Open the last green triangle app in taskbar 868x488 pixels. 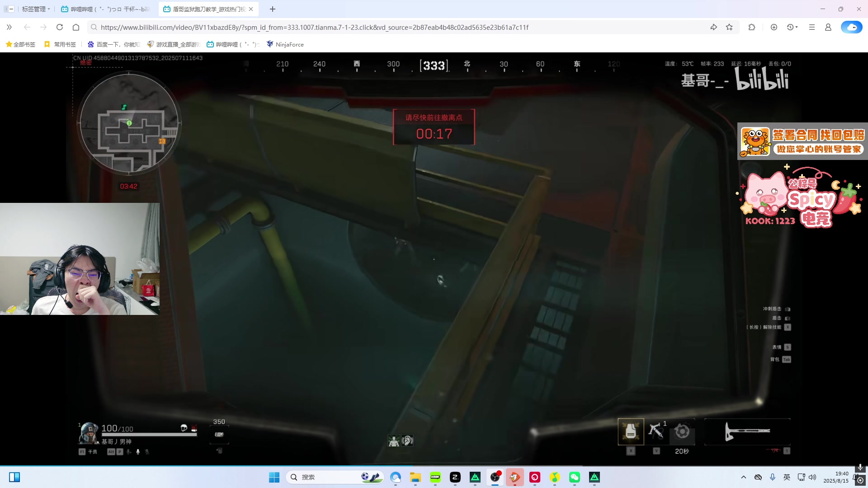coord(594,477)
